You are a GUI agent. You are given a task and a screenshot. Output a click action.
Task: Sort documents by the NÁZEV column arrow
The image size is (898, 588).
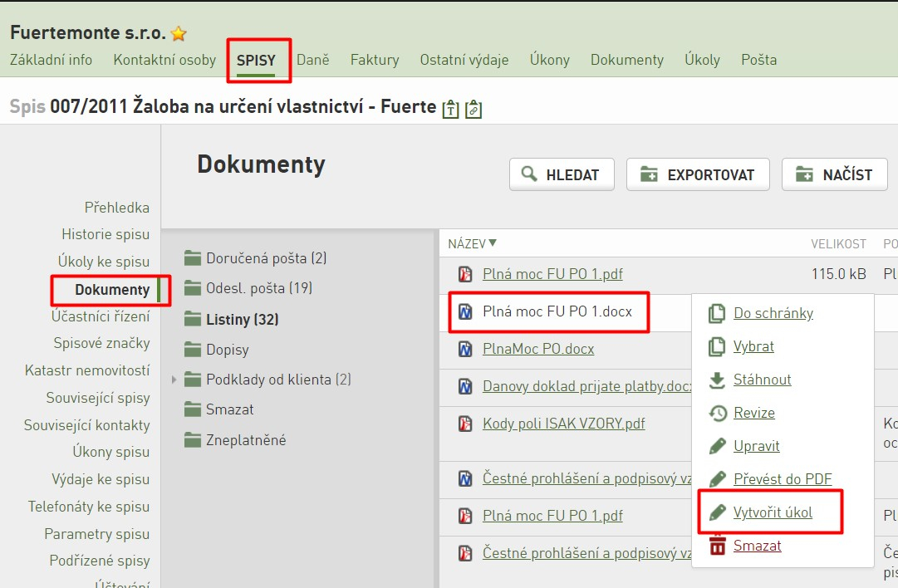pos(493,243)
